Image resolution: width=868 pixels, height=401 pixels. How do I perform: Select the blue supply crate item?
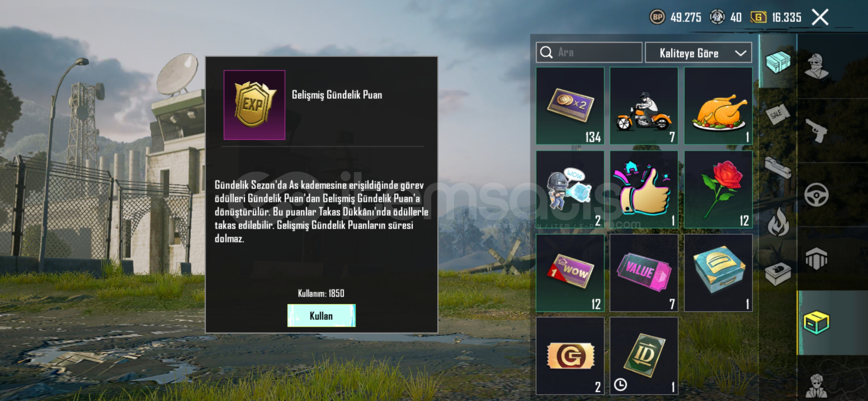point(718,273)
